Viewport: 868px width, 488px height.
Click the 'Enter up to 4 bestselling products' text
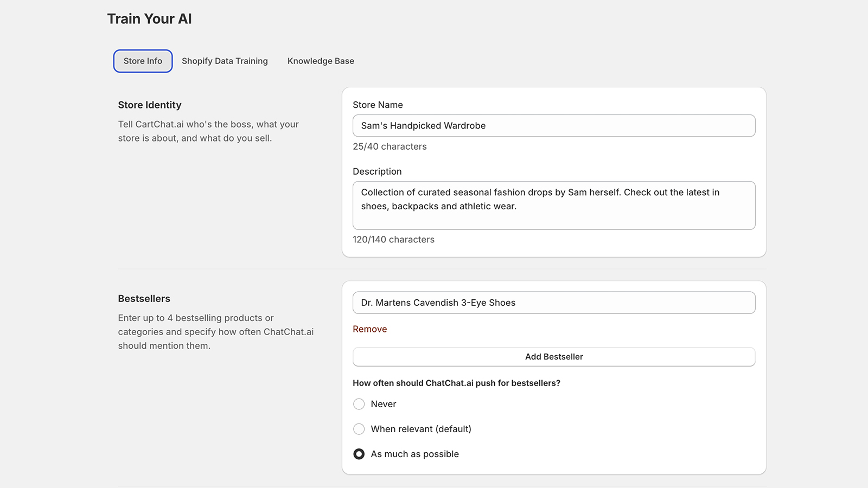216,332
